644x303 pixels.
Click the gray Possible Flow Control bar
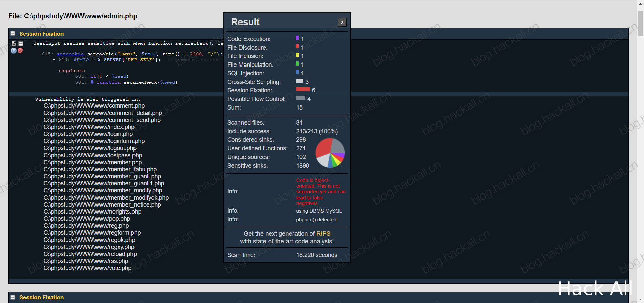click(x=301, y=98)
